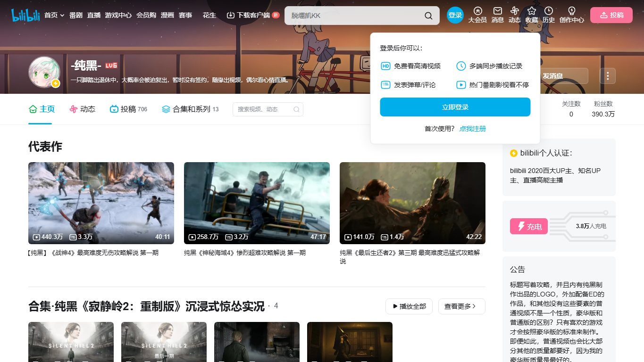Open 游戏中心 in the top navigation

118,15
